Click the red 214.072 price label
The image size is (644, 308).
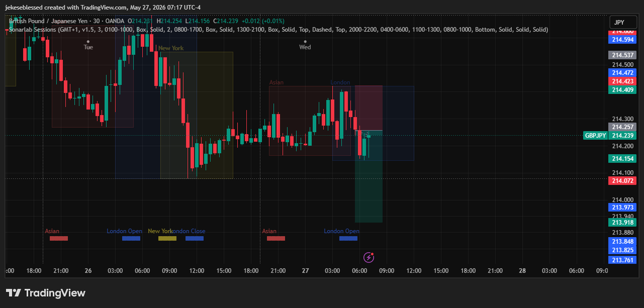click(623, 181)
